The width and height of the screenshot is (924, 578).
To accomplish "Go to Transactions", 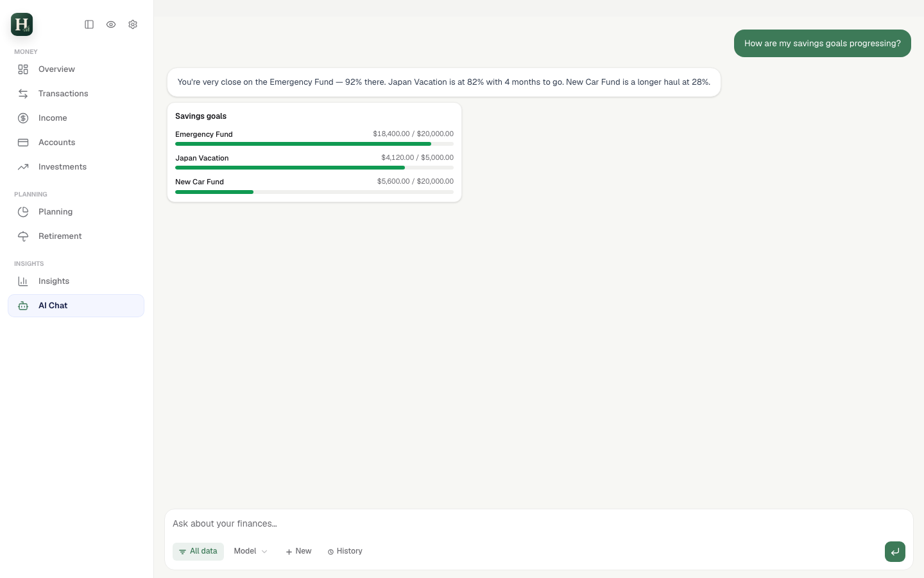I will pyautogui.click(x=76, y=94).
